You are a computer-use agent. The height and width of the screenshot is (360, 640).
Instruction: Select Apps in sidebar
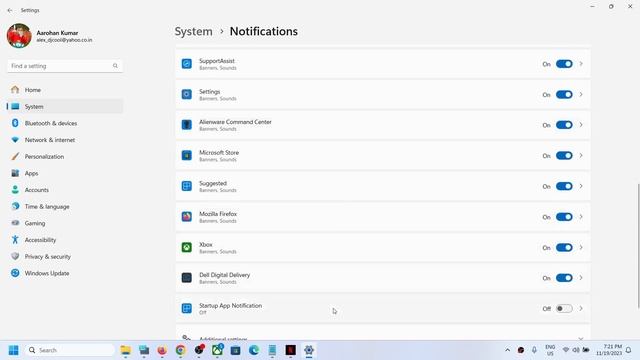pyautogui.click(x=65, y=173)
